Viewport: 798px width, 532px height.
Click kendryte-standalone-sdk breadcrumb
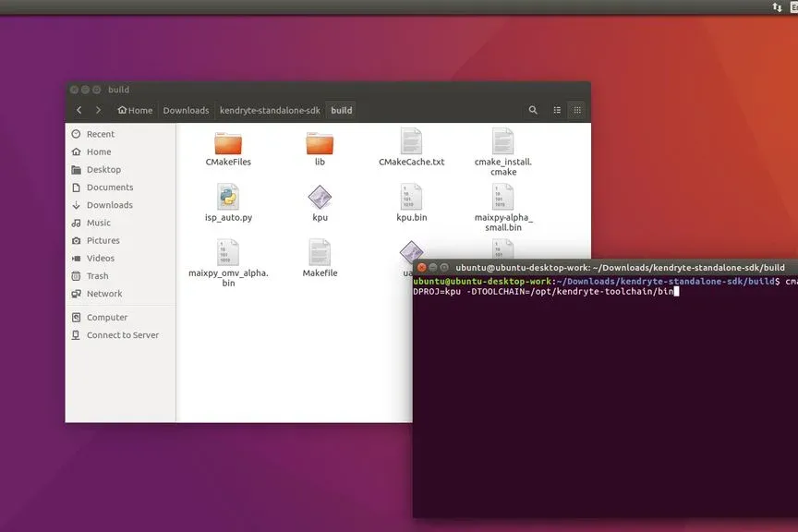pyautogui.click(x=270, y=110)
